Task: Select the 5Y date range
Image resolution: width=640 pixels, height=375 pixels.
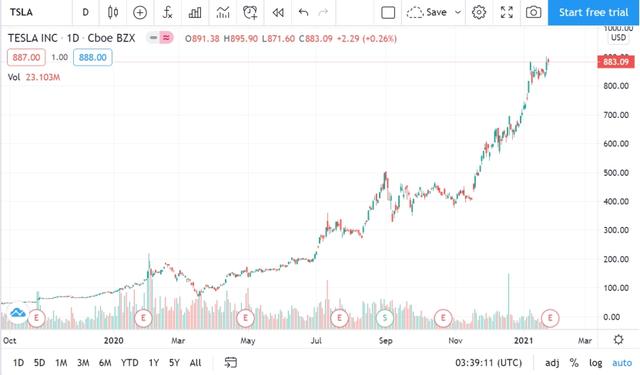Action: [174, 363]
